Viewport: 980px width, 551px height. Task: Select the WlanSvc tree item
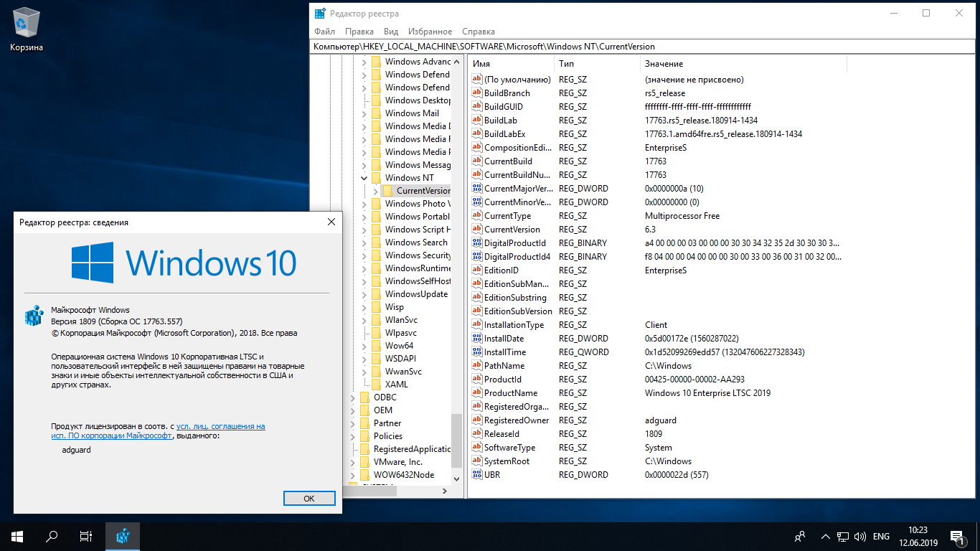click(401, 320)
